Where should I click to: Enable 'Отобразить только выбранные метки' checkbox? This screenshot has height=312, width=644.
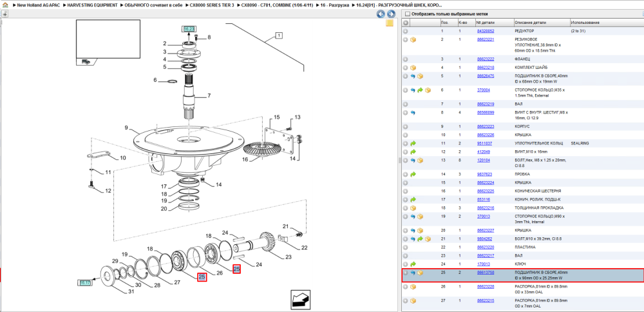coord(407,14)
